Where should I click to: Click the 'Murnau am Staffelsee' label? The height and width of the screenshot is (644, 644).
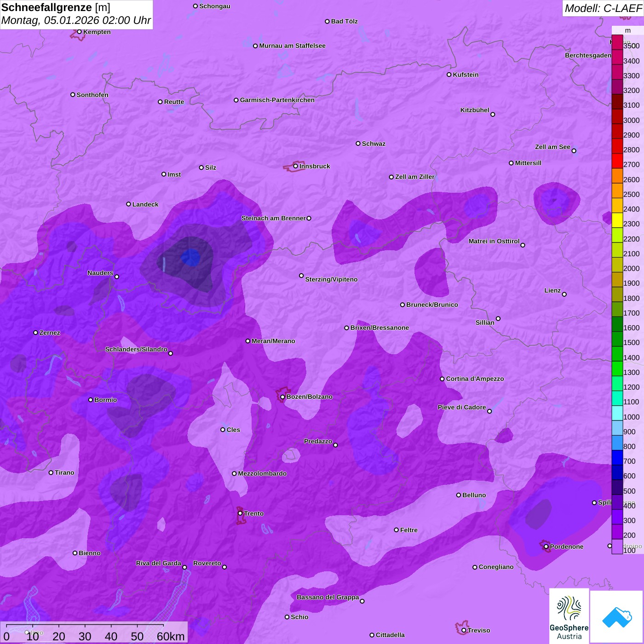[292, 46]
